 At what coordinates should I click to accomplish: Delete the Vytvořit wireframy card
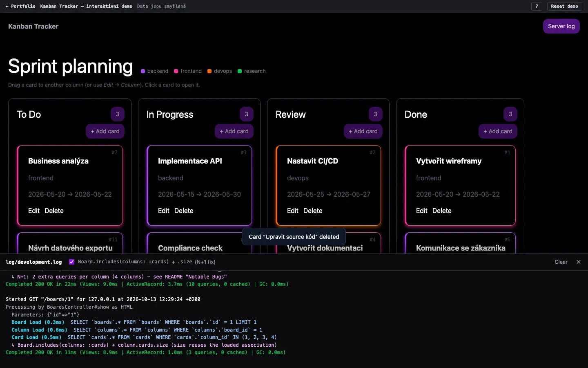pyautogui.click(x=442, y=211)
